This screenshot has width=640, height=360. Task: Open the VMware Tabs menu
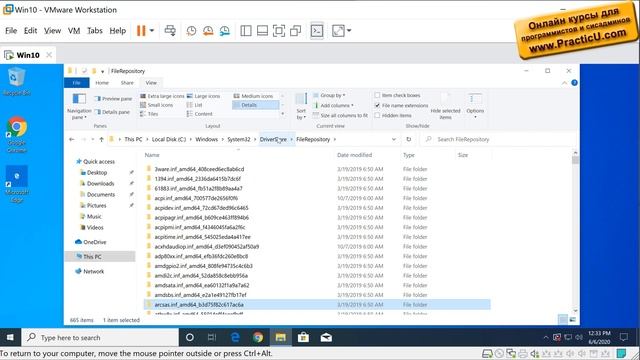click(95, 31)
